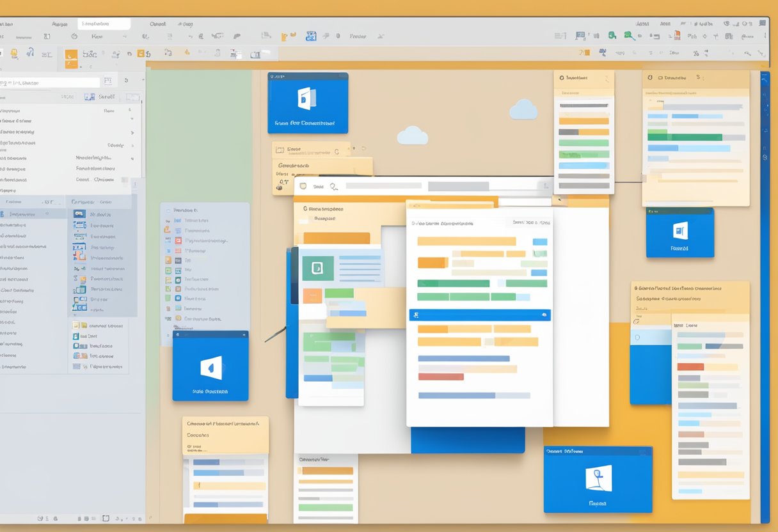Expand the chevron on the left panel's third row

pos(132,133)
